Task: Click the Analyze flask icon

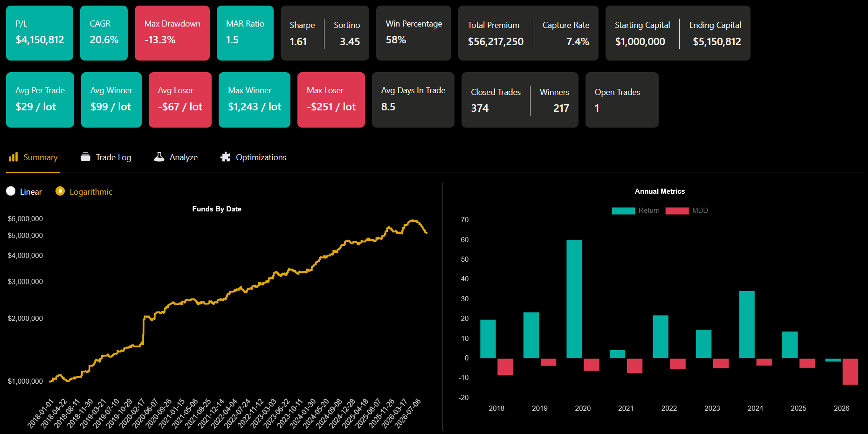Action: pos(159,157)
